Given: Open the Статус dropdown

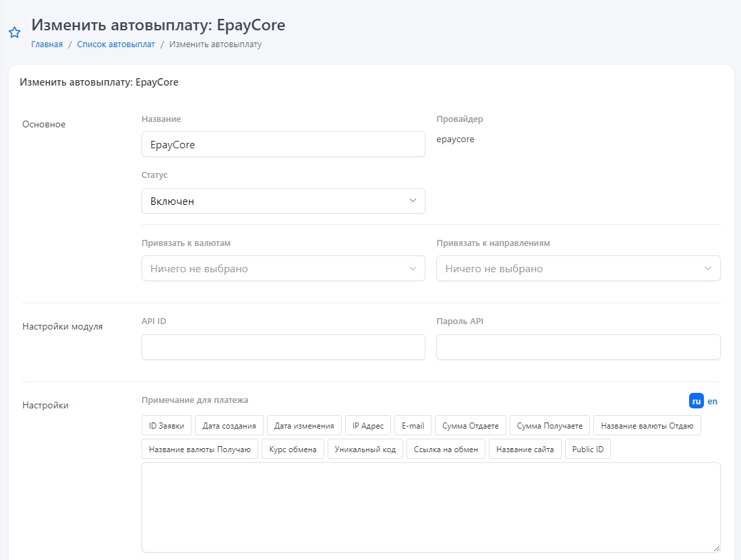Looking at the screenshot, I should pos(283,201).
